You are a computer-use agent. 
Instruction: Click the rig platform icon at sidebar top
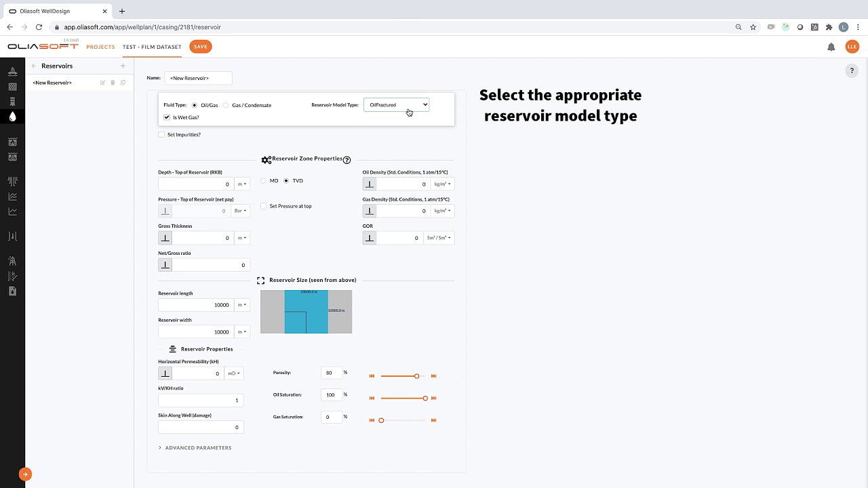point(12,72)
